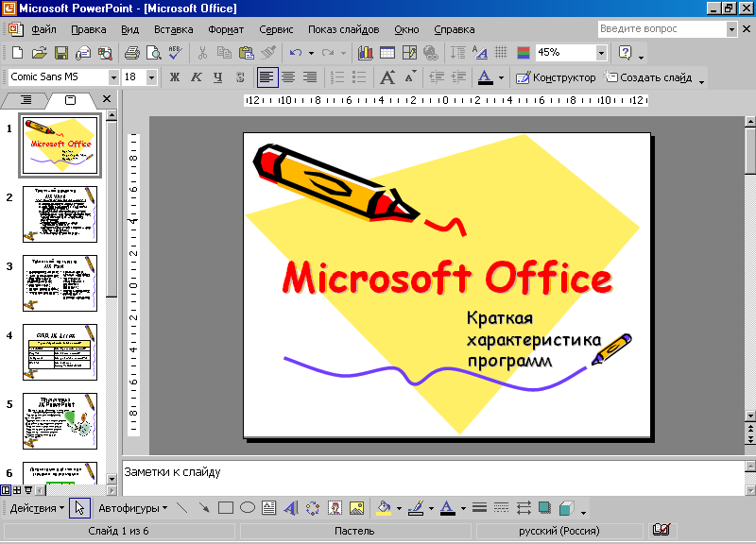Open the Автофигуры menu
The width and height of the screenshot is (756, 544).
pyautogui.click(x=132, y=508)
